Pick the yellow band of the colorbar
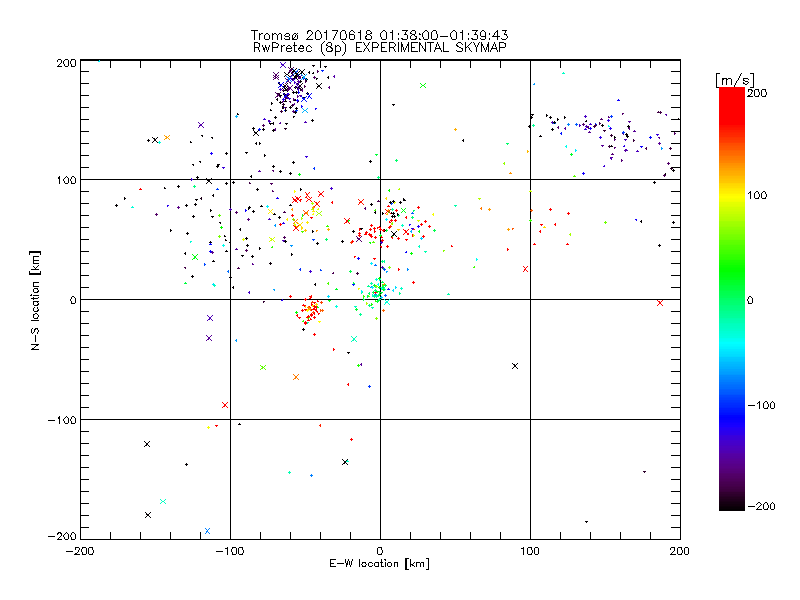Screen dimensions: 800x600 732,196
